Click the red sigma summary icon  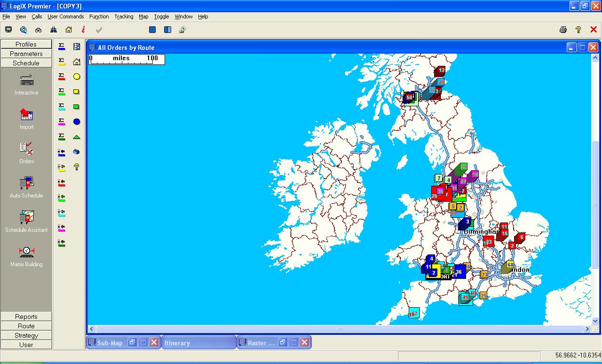pos(62,77)
